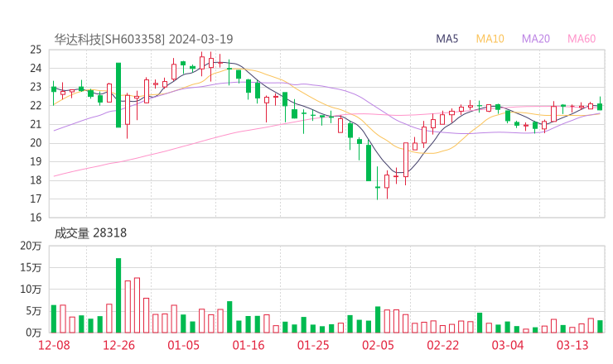
Task: Click the 成交量 28318 volume label
Action: 90,233
